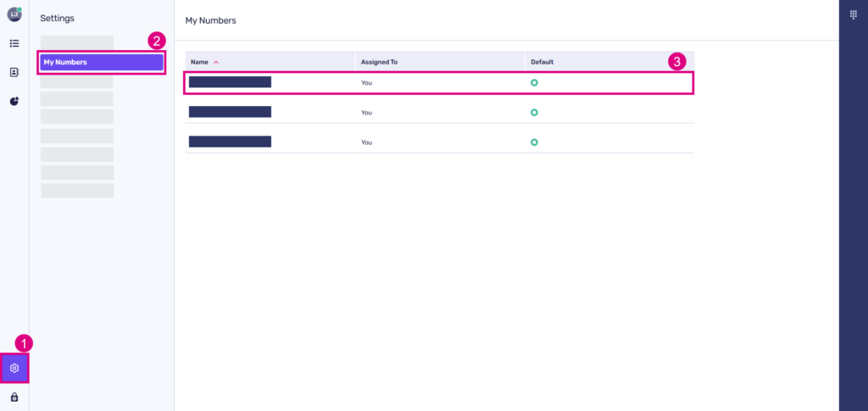Click the Assigned To cell in the second row
This screenshot has height=411, width=868.
pyautogui.click(x=367, y=112)
